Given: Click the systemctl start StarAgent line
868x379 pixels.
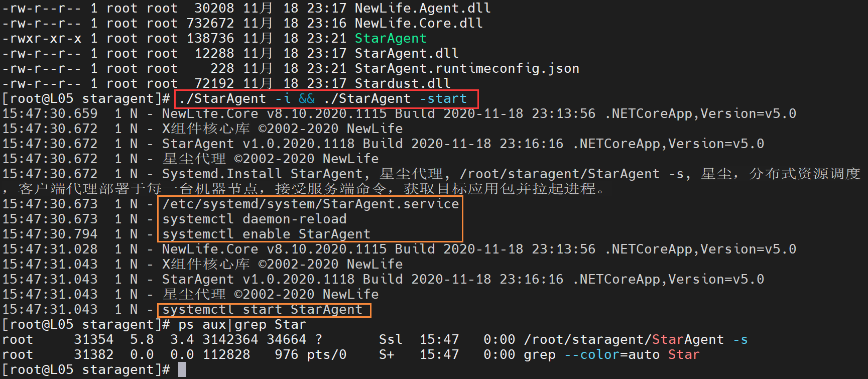Looking at the screenshot, I should tap(263, 309).
